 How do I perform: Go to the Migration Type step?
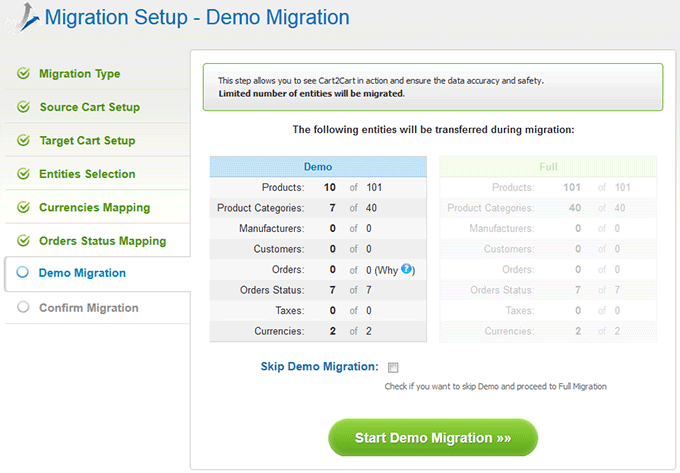tap(80, 74)
